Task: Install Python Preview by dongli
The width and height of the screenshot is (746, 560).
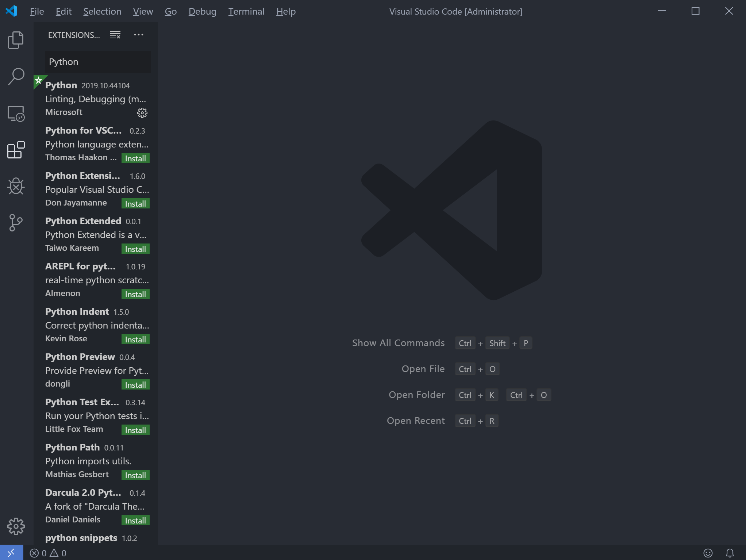Action: click(135, 385)
